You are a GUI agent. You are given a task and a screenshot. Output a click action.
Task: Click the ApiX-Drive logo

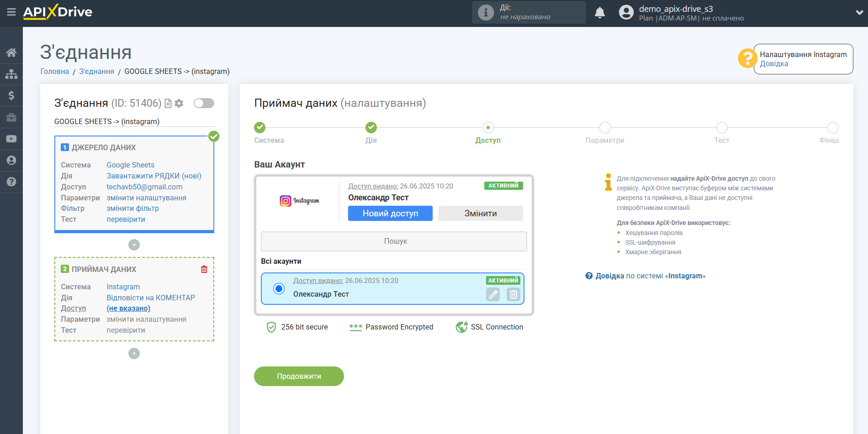[x=58, y=12]
